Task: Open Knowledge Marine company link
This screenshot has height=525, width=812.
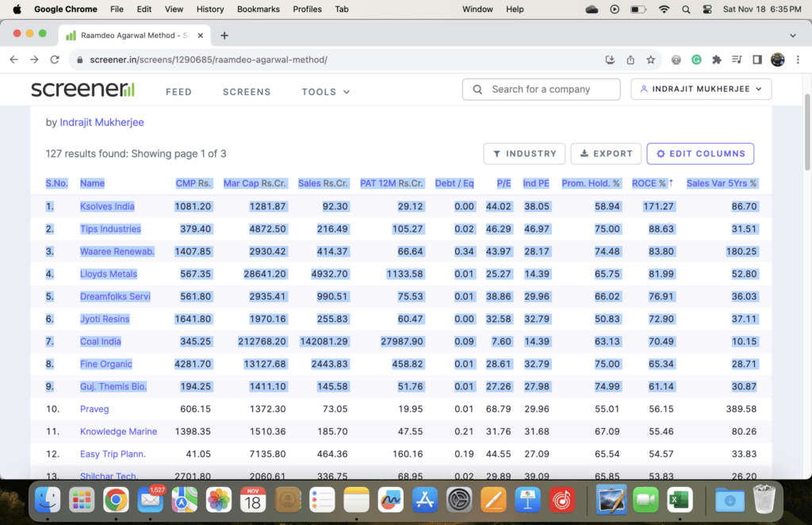Action: (x=119, y=431)
